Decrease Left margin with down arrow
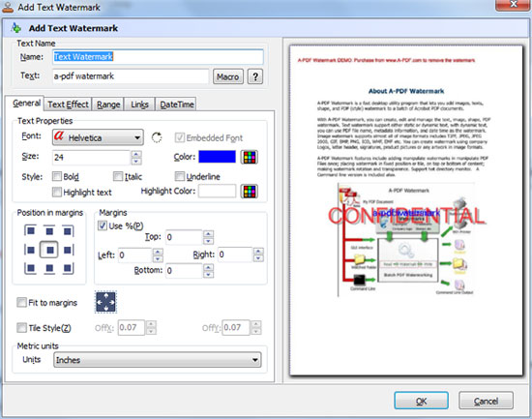The image size is (532, 419). coord(158,258)
